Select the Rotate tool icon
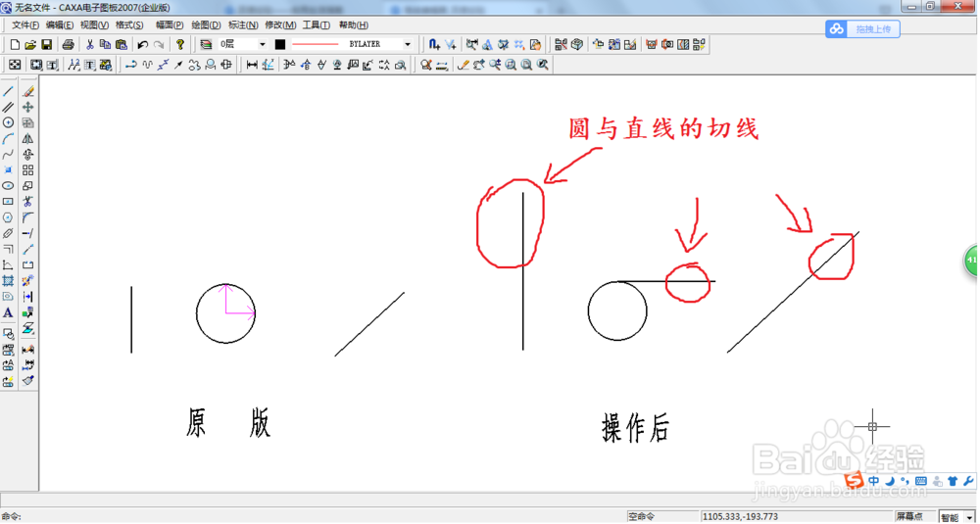The width and height of the screenshot is (980, 524). [x=28, y=155]
